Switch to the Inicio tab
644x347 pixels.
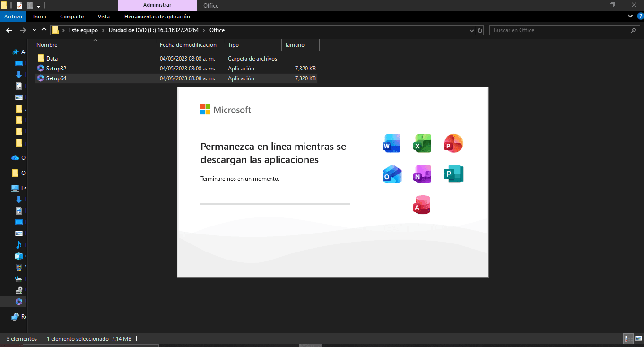pos(40,17)
